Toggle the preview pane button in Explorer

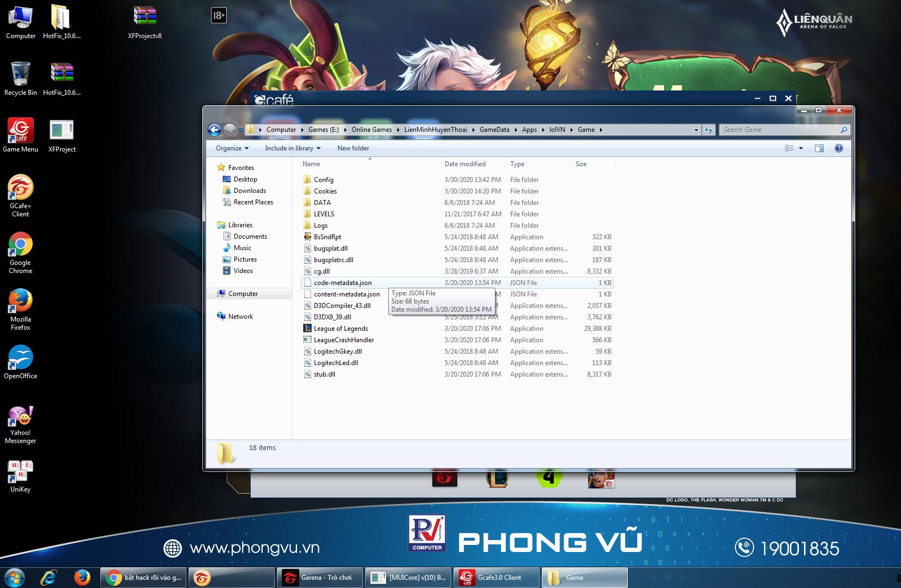click(x=819, y=148)
